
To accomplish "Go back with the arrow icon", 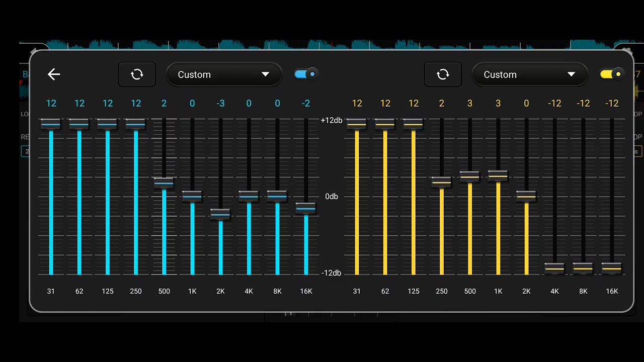I will point(54,74).
